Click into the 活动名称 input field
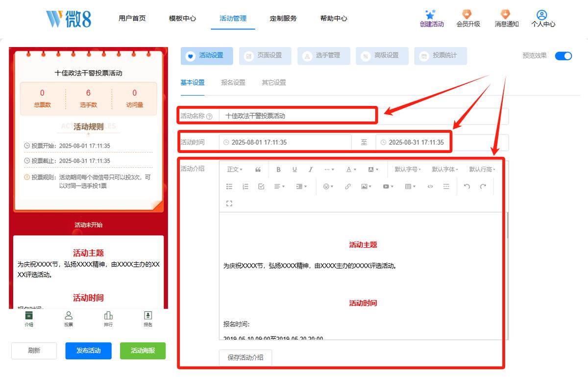The width and height of the screenshot is (588, 380). pos(364,116)
